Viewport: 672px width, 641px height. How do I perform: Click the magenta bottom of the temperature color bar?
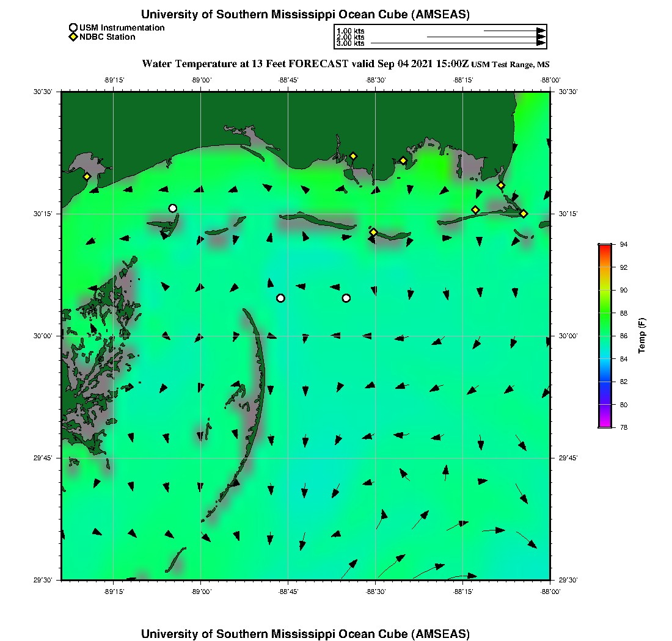[605, 426]
